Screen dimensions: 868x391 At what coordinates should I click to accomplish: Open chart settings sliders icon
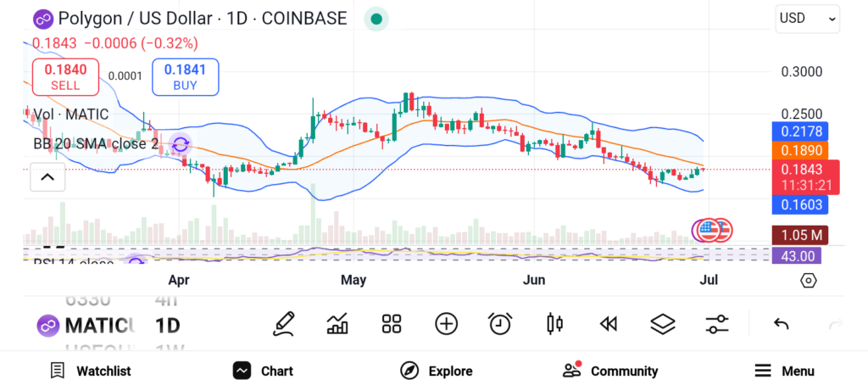point(717,324)
